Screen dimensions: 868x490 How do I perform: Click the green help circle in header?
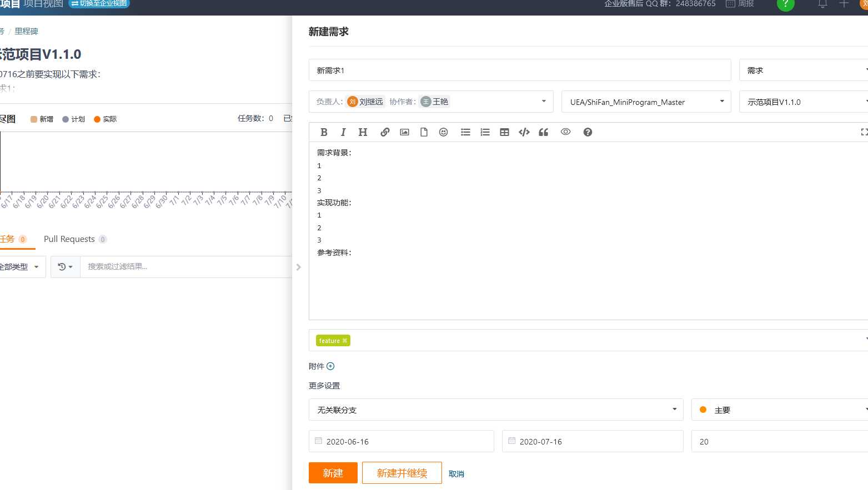(x=785, y=4)
